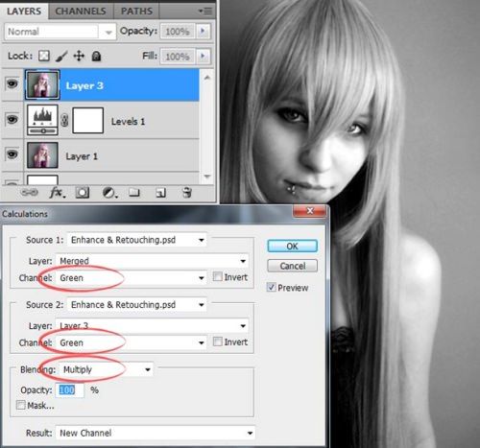Add a layer mask
480x448 pixels.
(x=83, y=193)
